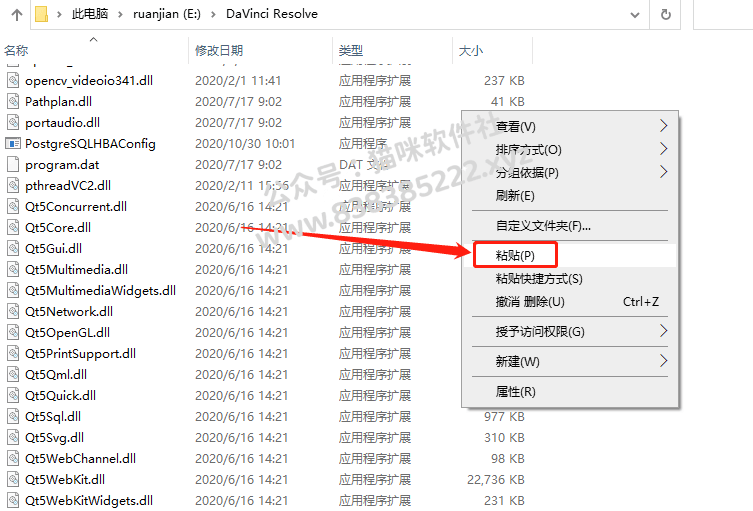Click the Qt5Svg.dll file icon

pos(13,438)
